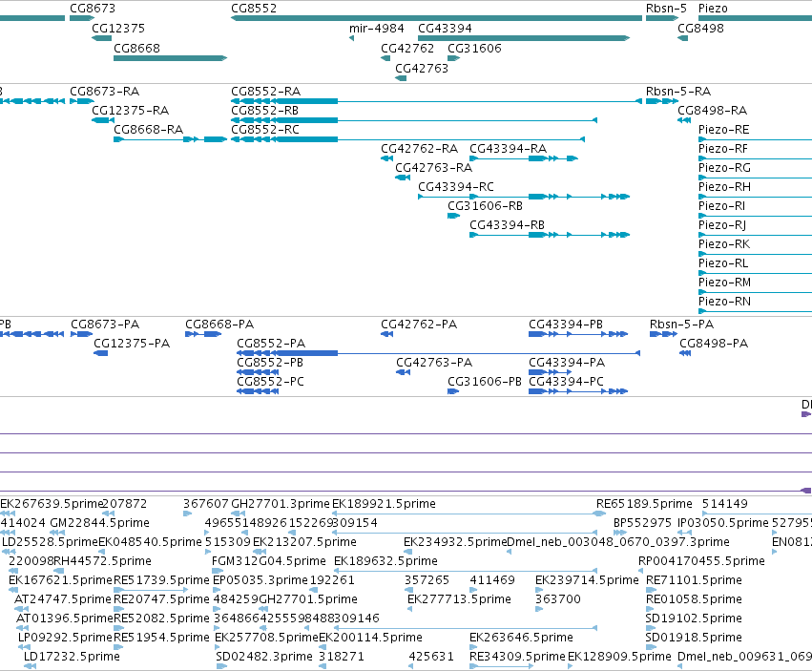
Task: Open transcript CG8673-RA label
Action: pos(105,92)
